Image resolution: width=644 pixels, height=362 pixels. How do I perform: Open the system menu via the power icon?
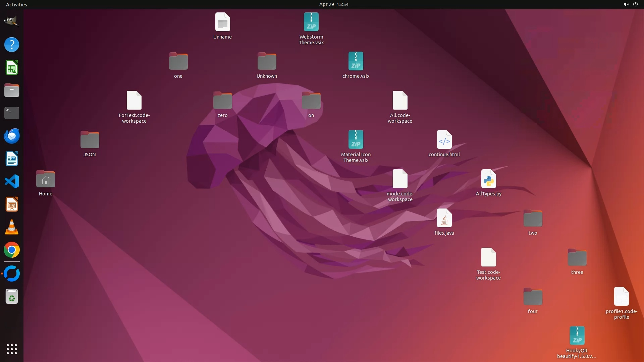[x=635, y=4]
